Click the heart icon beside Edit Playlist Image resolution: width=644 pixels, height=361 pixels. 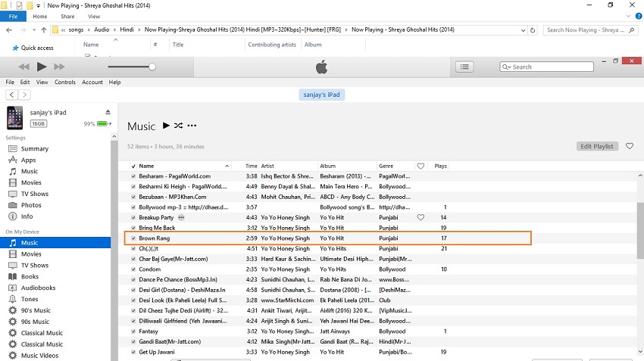[629, 146]
